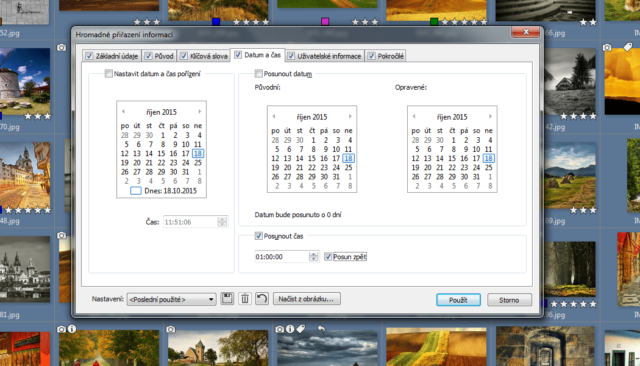Image resolution: width=640 pixels, height=366 pixels.
Task: Click the green color label above the dialog
Action: pos(434,22)
